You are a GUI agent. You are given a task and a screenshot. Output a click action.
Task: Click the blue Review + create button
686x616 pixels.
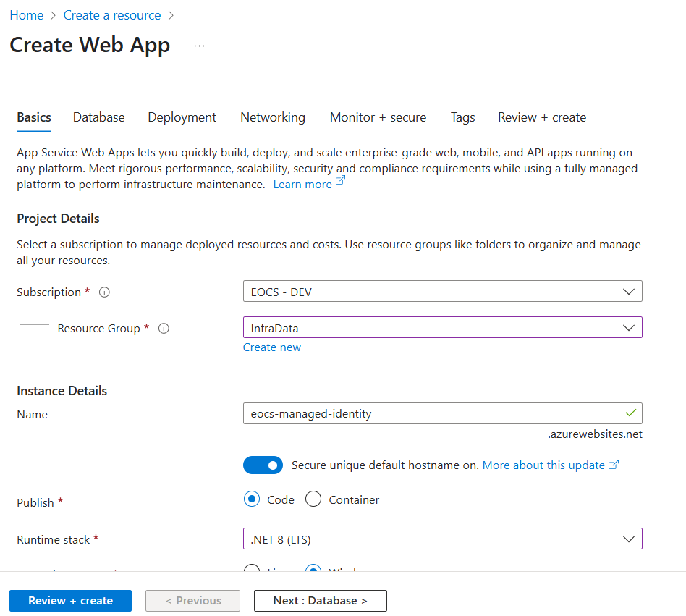[x=70, y=601]
